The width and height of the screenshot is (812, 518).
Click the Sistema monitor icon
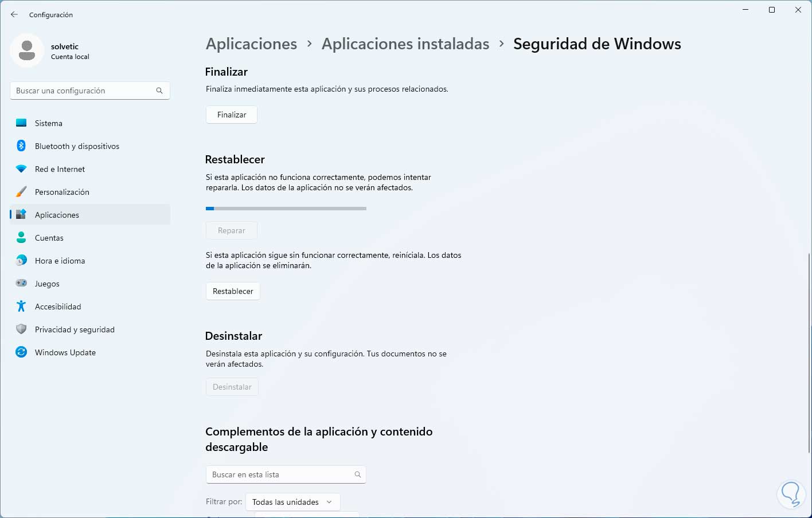21,123
